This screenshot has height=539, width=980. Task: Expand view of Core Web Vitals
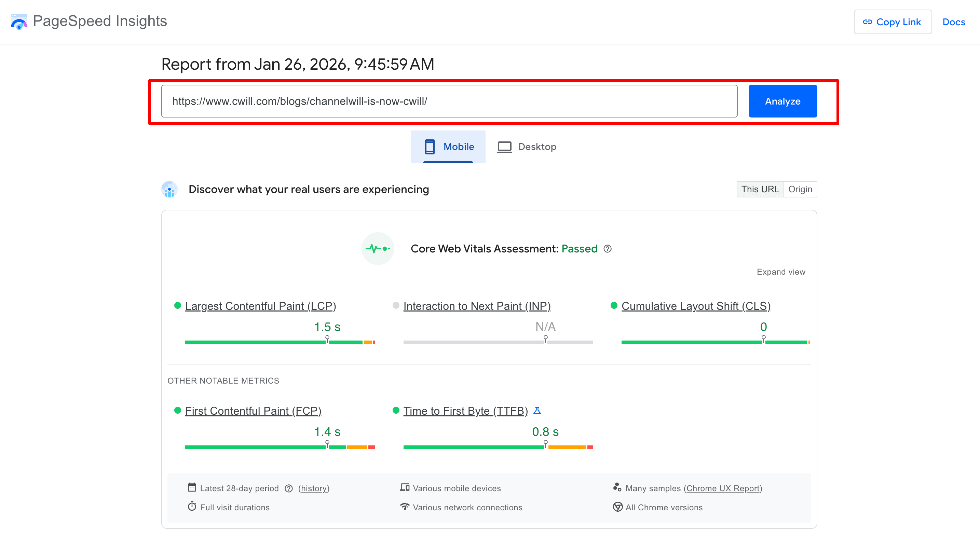click(x=781, y=272)
